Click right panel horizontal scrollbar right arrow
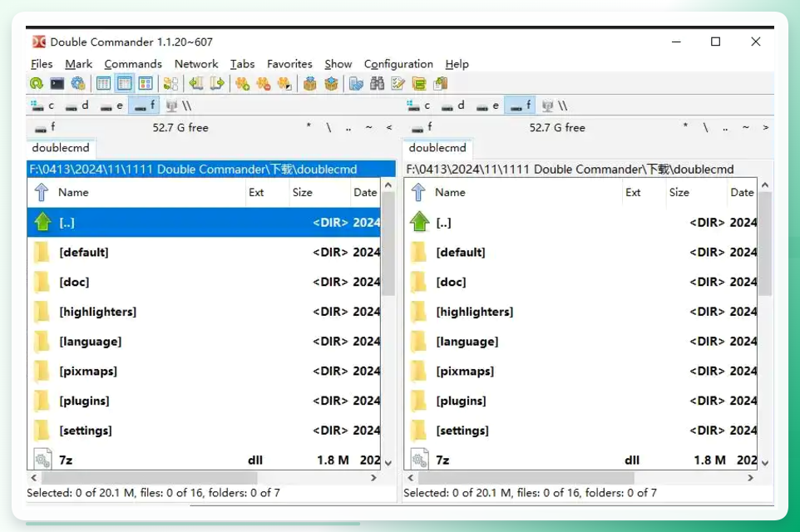 point(750,478)
